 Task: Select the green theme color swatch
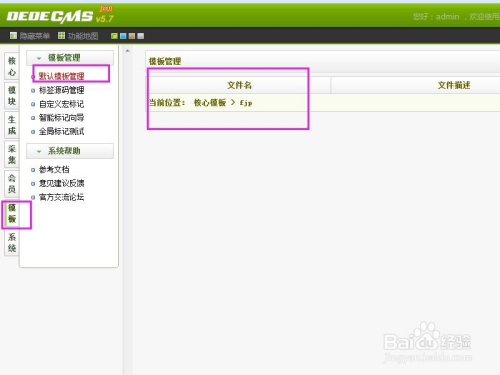(x=114, y=36)
